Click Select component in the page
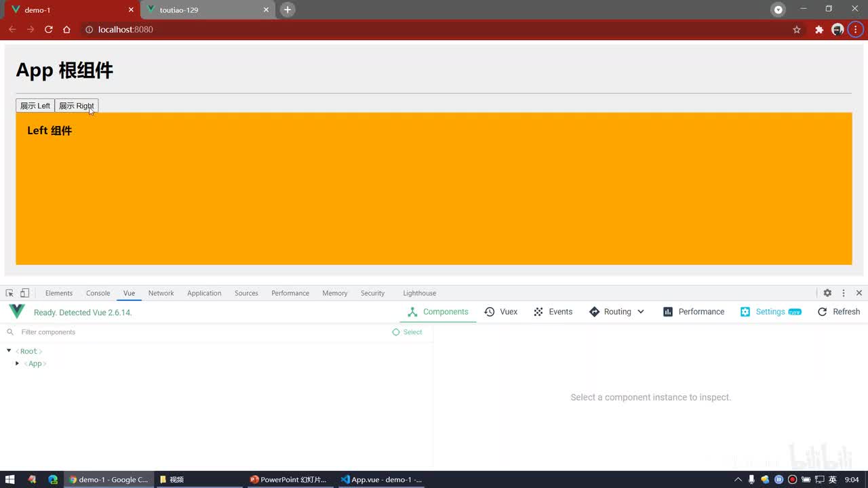Image resolution: width=868 pixels, height=488 pixels. 407,332
